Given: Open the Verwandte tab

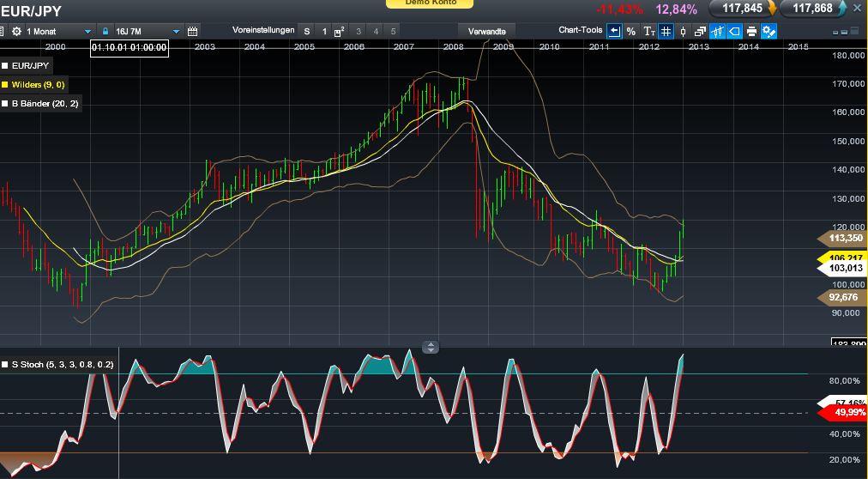Looking at the screenshot, I should [487, 31].
